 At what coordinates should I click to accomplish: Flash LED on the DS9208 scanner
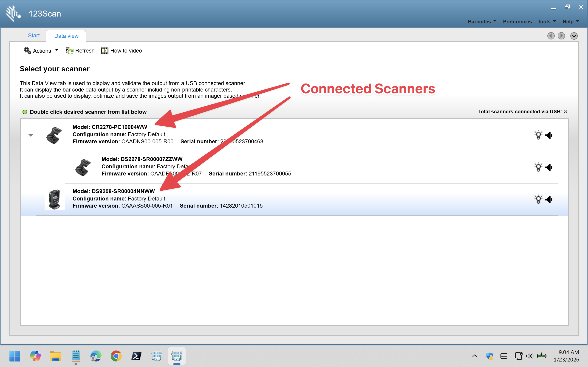point(538,199)
